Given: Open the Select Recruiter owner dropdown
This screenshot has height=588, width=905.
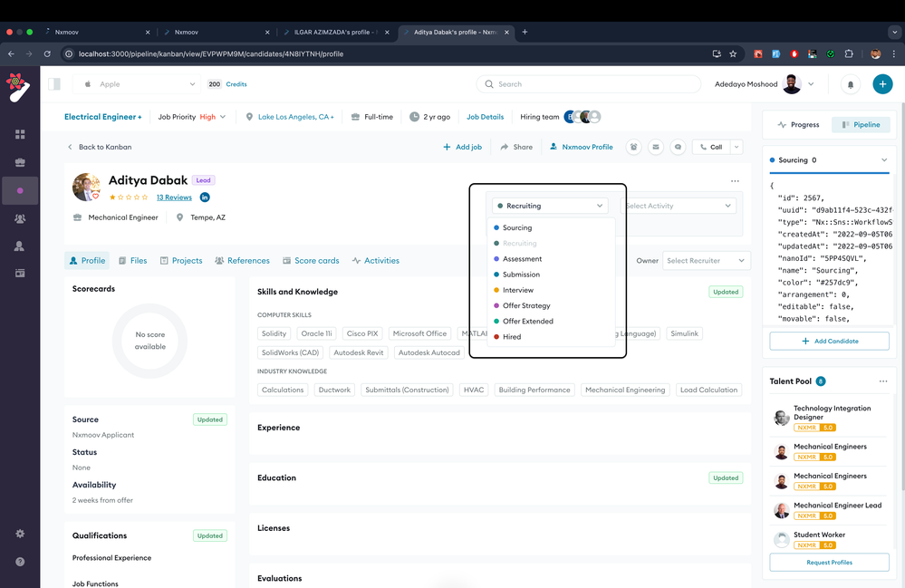Looking at the screenshot, I should [707, 261].
